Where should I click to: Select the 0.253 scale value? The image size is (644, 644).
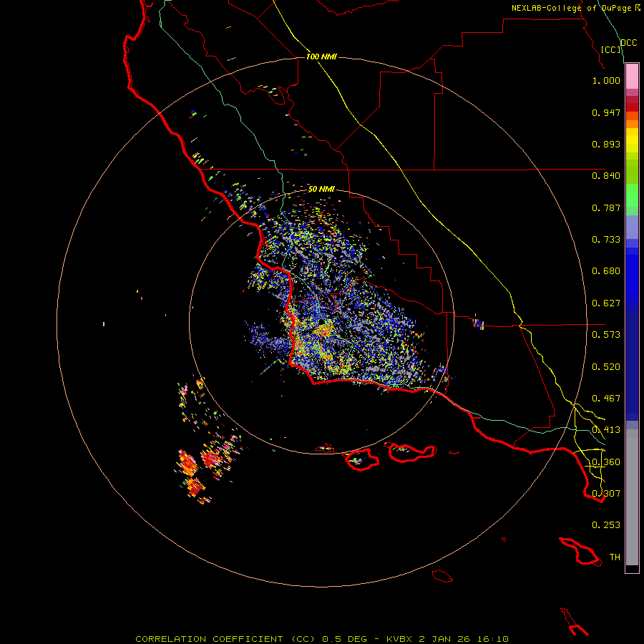tap(606, 525)
